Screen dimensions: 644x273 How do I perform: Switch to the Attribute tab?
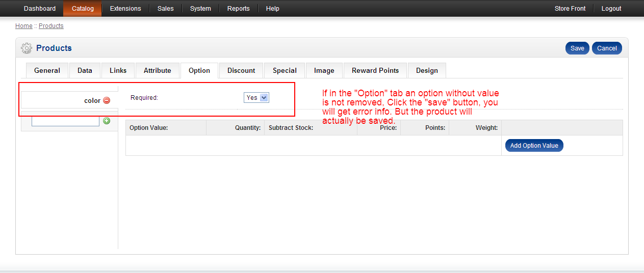click(158, 71)
